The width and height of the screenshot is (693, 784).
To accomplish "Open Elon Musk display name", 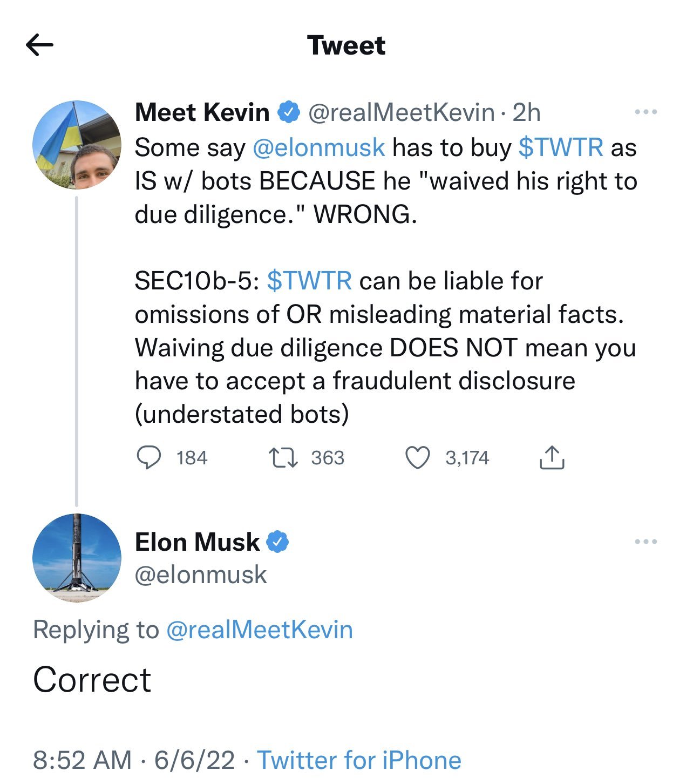I will [x=197, y=542].
